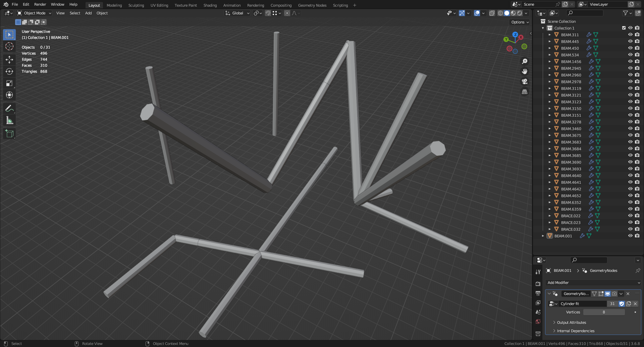The image size is (644, 347).
Task: Expand BEAM.001 in outliner
Action: pos(543,236)
